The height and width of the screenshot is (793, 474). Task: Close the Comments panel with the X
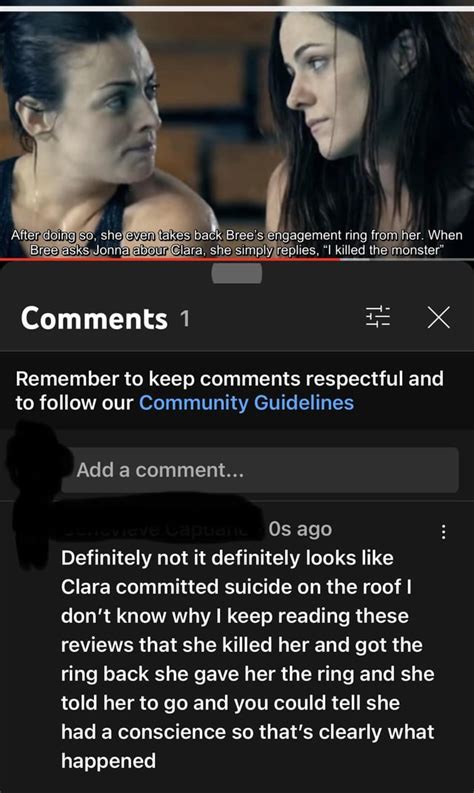(438, 318)
